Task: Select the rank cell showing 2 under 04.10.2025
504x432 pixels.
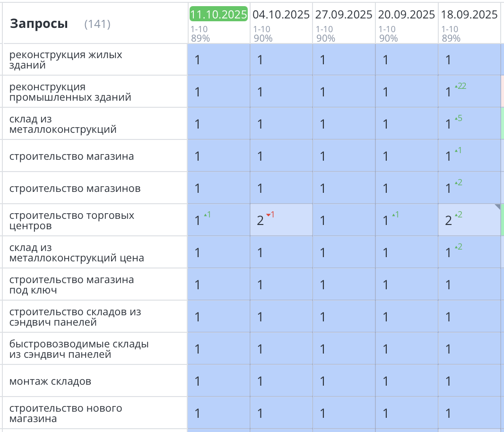Action: pyautogui.click(x=261, y=220)
